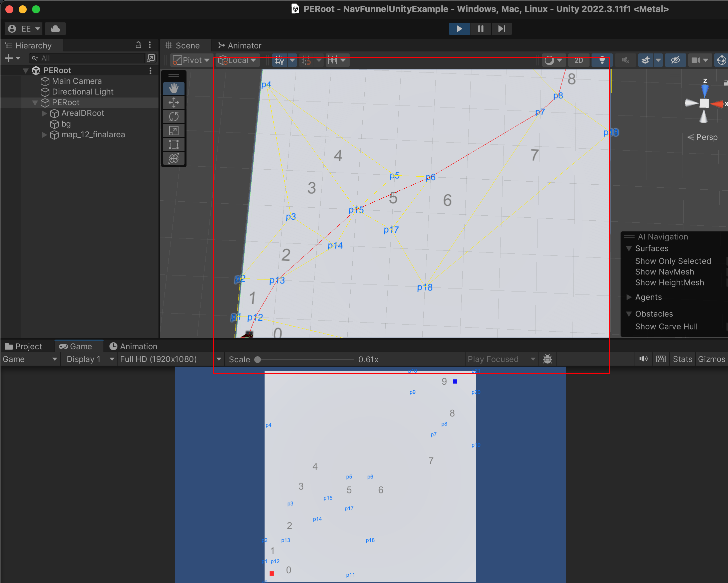Toggle 2D scene view mode
728x583 pixels.
[579, 60]
